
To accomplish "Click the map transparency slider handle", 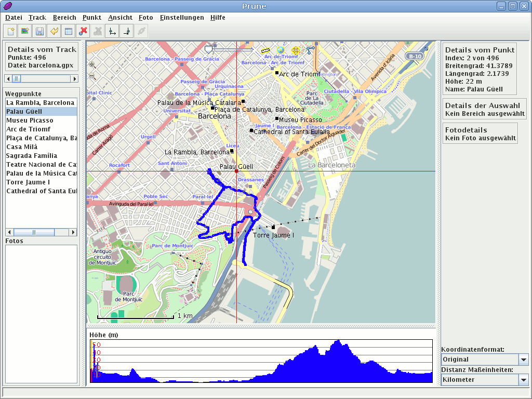I will (x=208, y=50).
